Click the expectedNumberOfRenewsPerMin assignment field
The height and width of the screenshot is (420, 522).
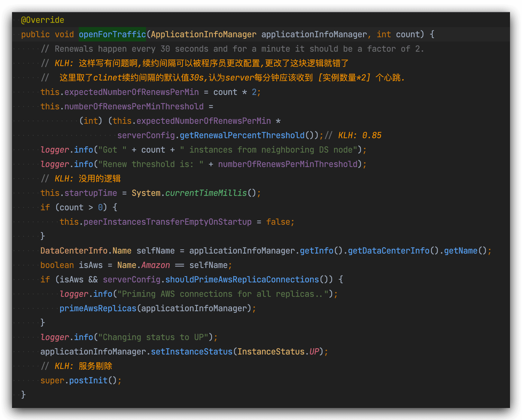point(132,92)
